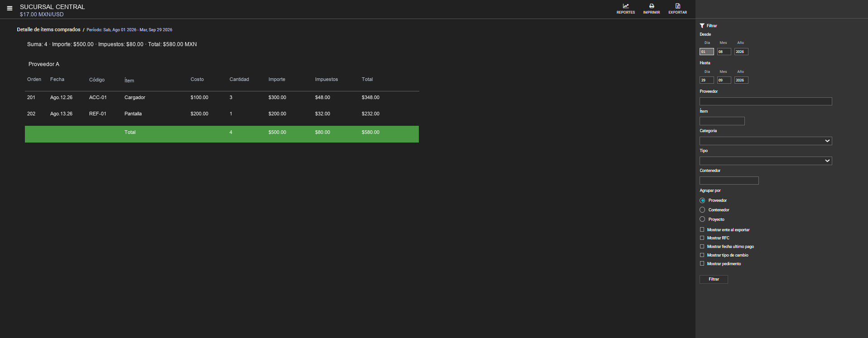Click the Proveedor filter input

coord(766,101)
